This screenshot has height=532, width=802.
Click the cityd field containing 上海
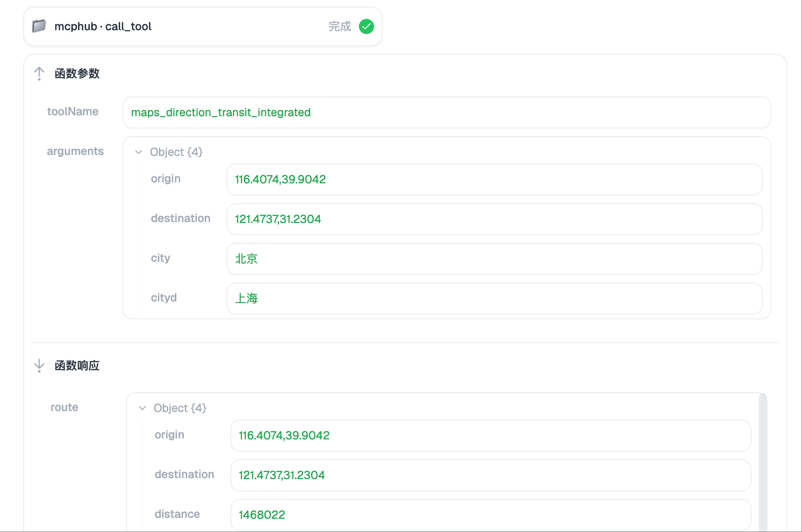coord(494,299)
